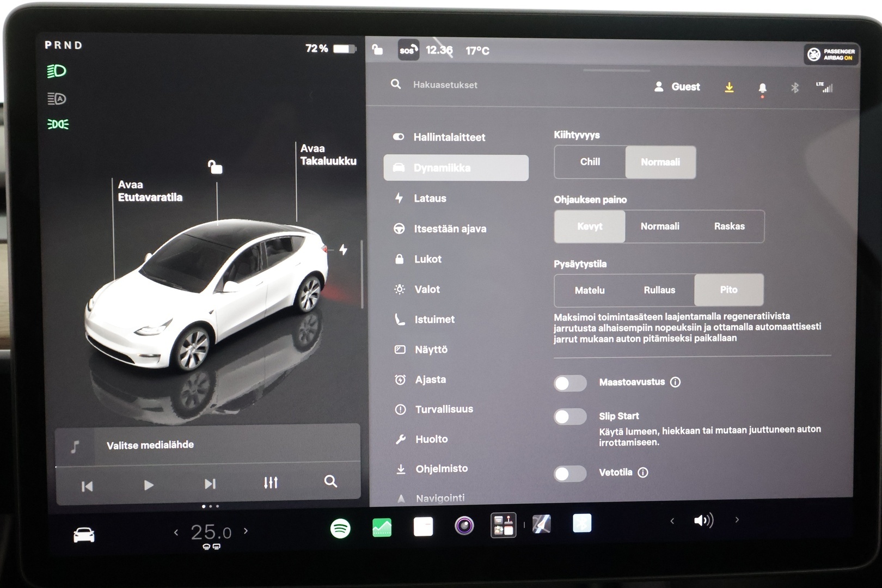Open Istuimet seats menu

coord(456,320)
